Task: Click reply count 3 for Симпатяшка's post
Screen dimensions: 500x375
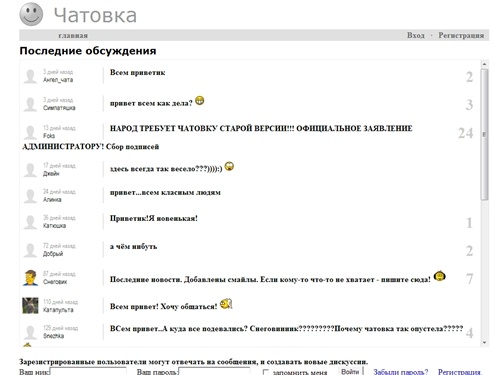Action: (469, 105)
